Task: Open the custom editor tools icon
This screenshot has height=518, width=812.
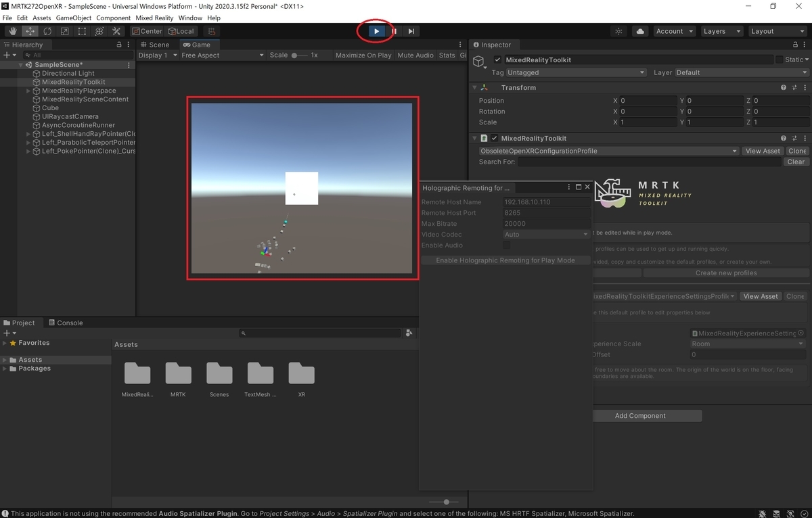Action: pos(116,31)
